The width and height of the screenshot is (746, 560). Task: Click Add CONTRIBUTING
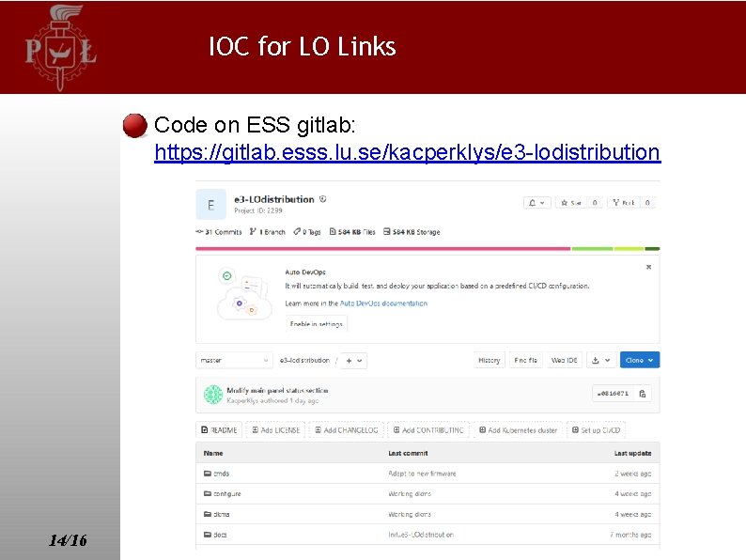pos(428,430)
